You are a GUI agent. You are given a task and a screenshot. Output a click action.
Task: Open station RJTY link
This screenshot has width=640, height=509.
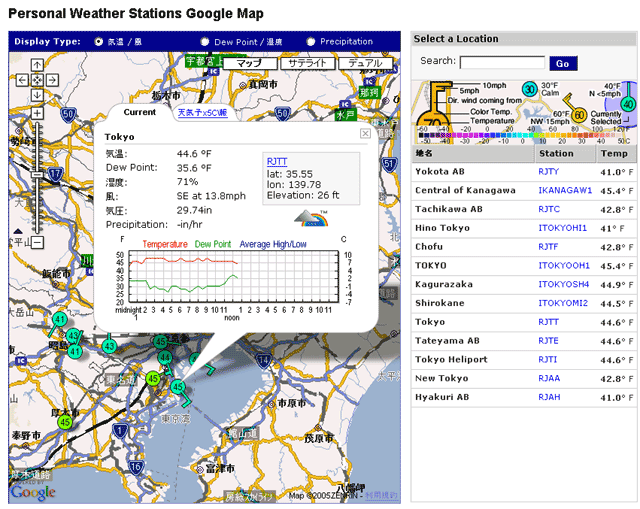point(549,171)
